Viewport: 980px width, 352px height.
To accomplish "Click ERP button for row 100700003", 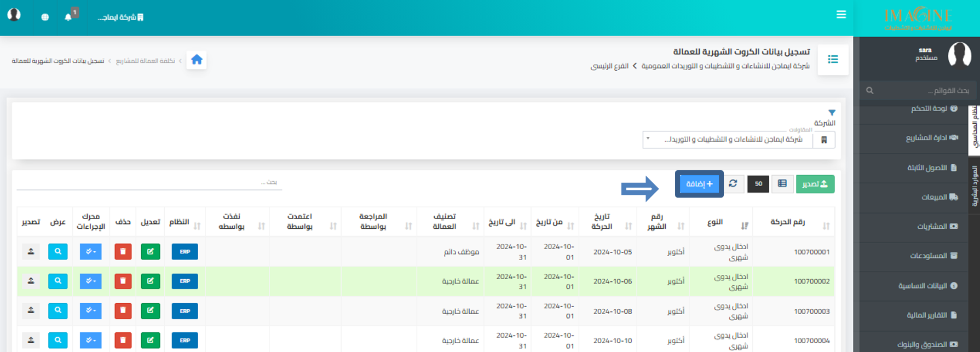I will coord(185,311).
